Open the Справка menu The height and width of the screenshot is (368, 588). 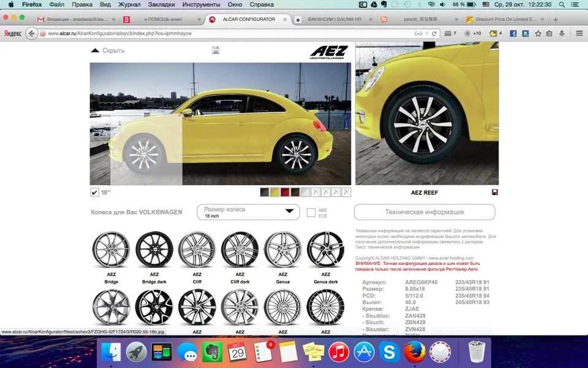(x=262, y=4)
